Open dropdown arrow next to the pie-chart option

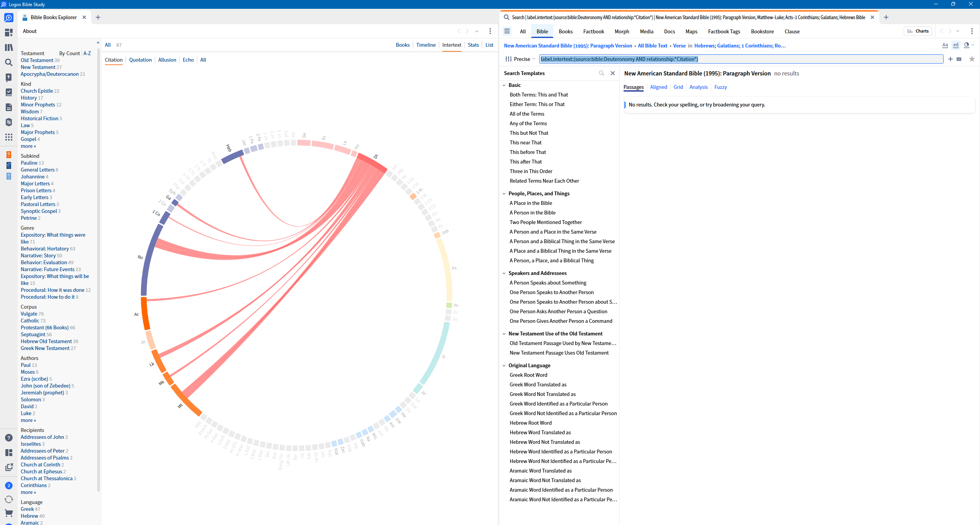click(x=973, y=45)
